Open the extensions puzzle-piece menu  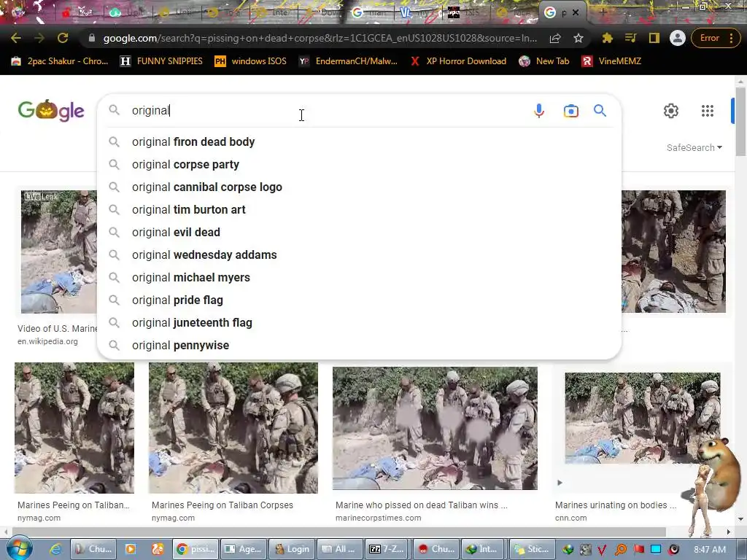(x=608, y=38)
